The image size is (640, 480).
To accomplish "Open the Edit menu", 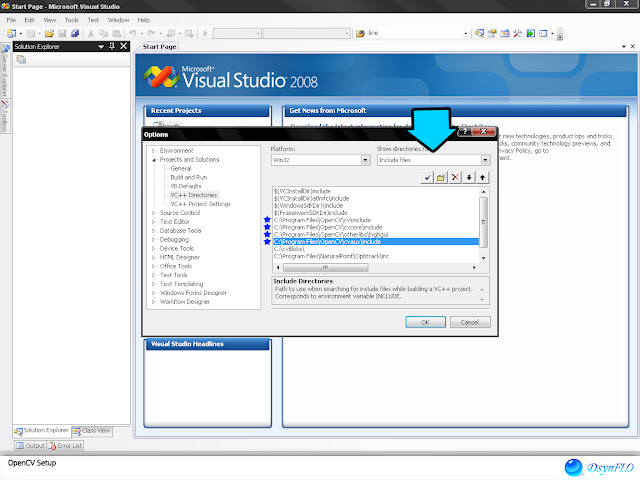I will click(29, 20).
